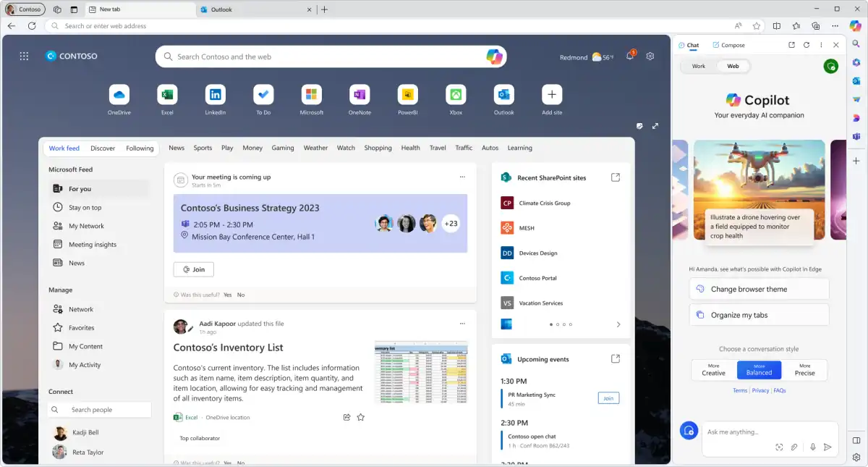Open the LinkedIn shortcut tile
Screen dimensions: 868x467
coord(216,95)
